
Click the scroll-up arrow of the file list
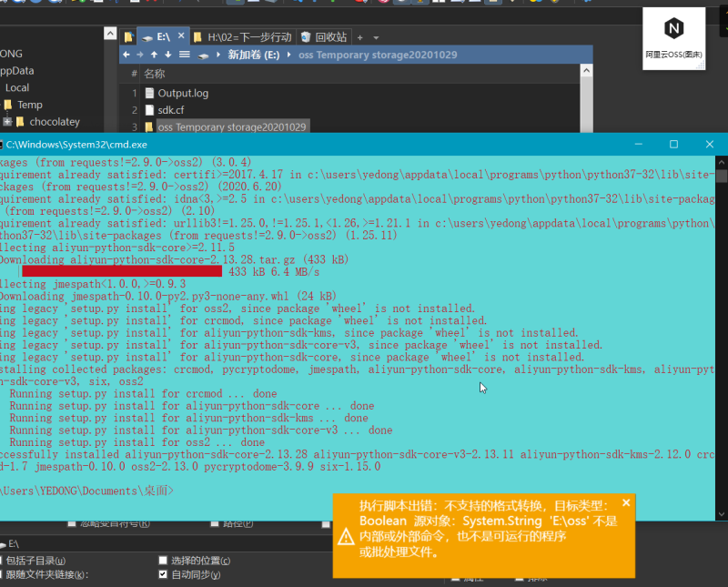pos(586,71)
